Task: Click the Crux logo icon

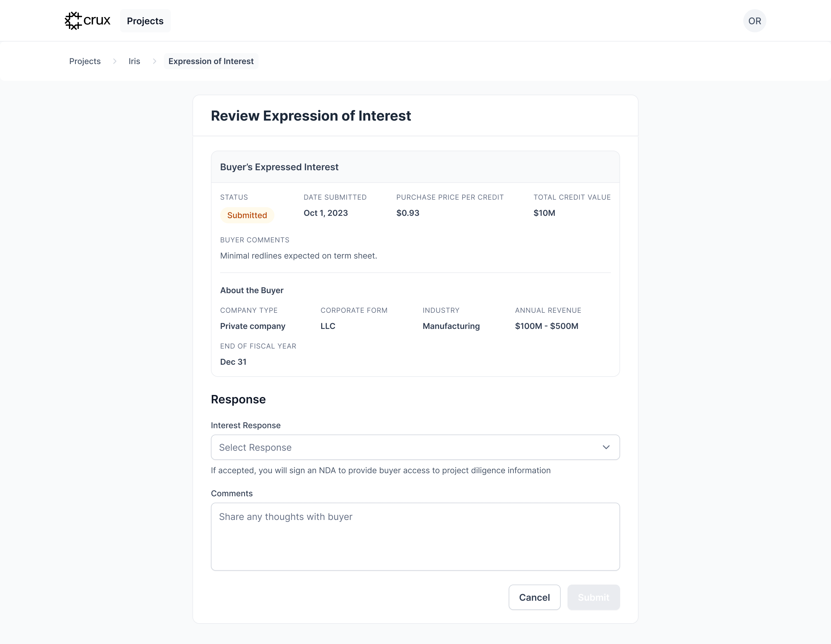Action: [73, 20]
